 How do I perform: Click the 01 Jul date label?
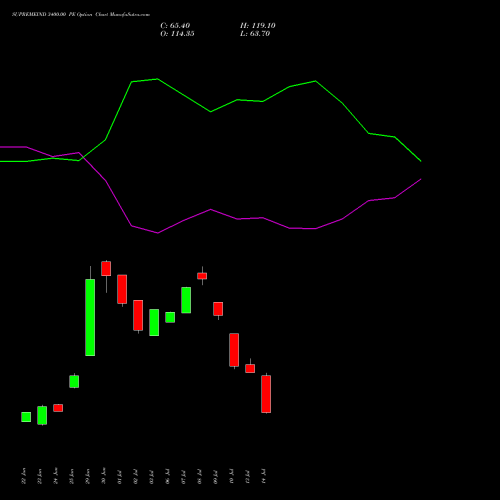pyautogui.click(x=120, y=477)
